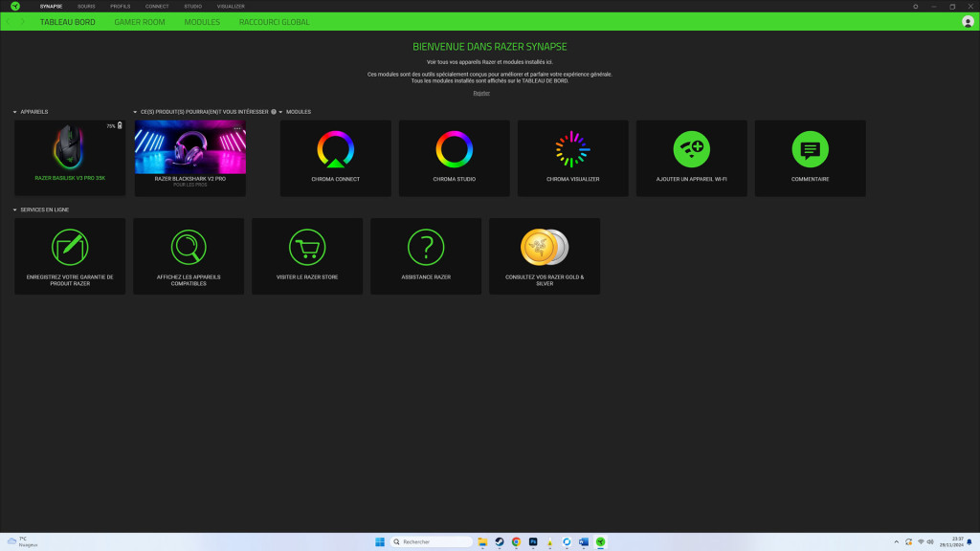Open File Explorer from the taskbar
This screenshot has height=551, width=980.
point(482,541)
